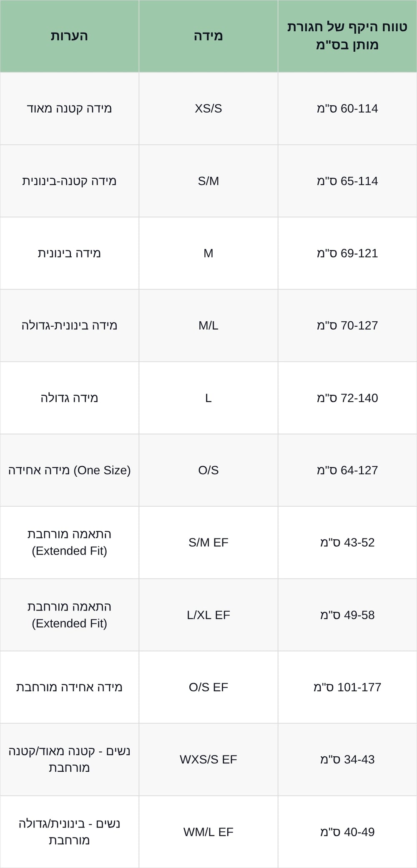Viewport: 417px width, 868px height.
Task: Click the O/S EF size cell
Action: [x=208, y=687]
